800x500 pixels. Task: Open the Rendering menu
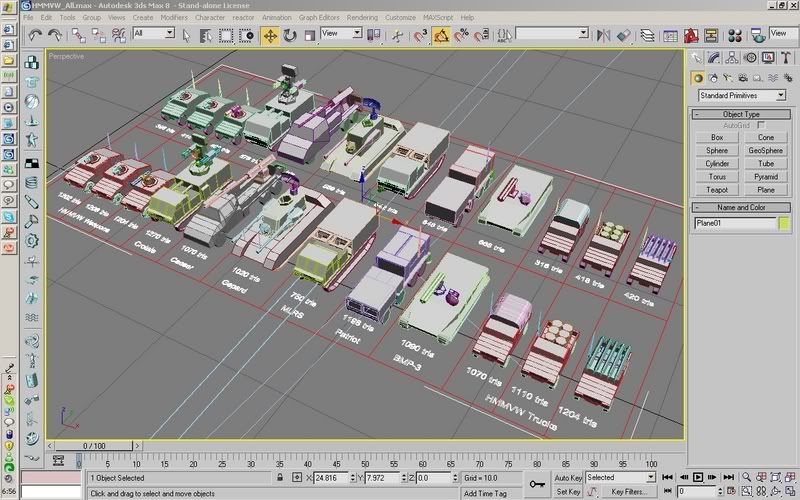pos(363,17)
